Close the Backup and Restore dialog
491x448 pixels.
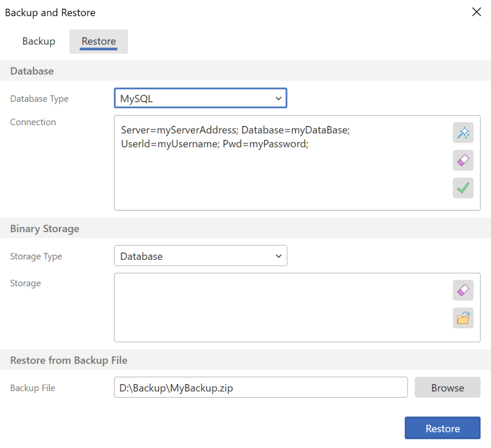coord(476,12)
